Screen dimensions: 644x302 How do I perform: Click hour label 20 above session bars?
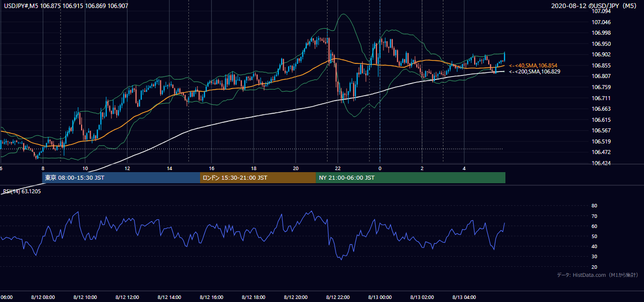click(x=296, y=169)
